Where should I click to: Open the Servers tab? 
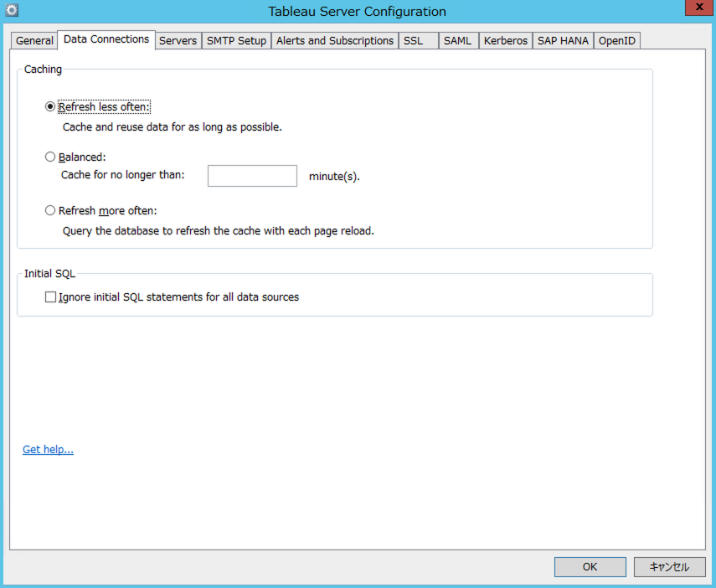(178, 41)
